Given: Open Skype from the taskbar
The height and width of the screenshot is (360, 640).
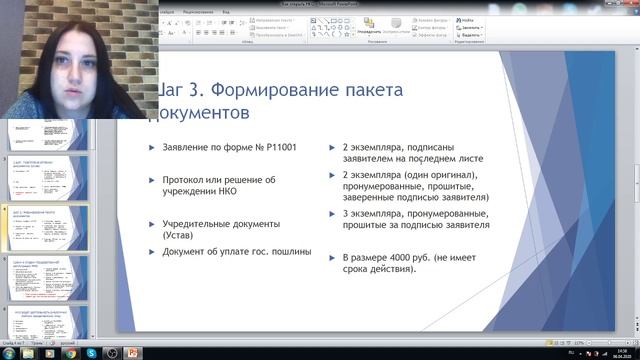Looking at the screenshot, I should coord(91,353).
